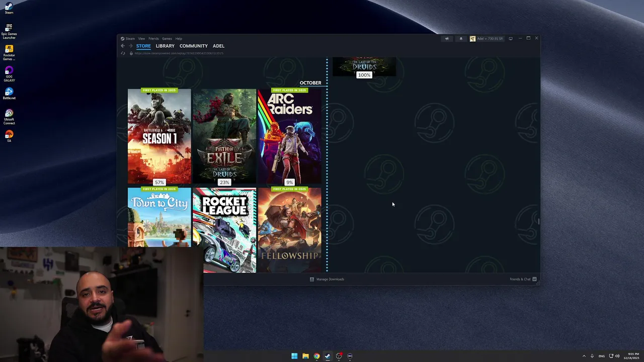644x362 pixels.
Task: Open the last pinned taskbar app
Action: 350,356
